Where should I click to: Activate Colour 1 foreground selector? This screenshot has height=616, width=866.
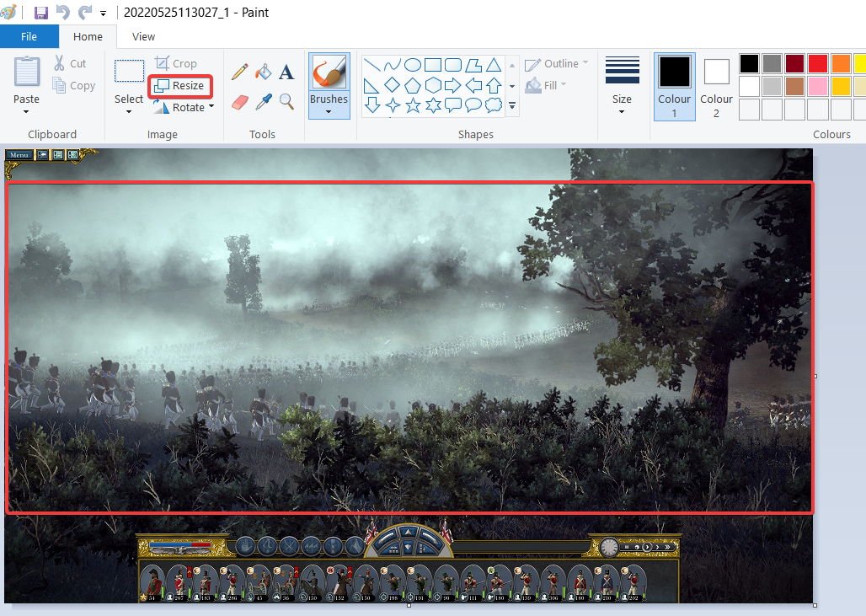675,86
